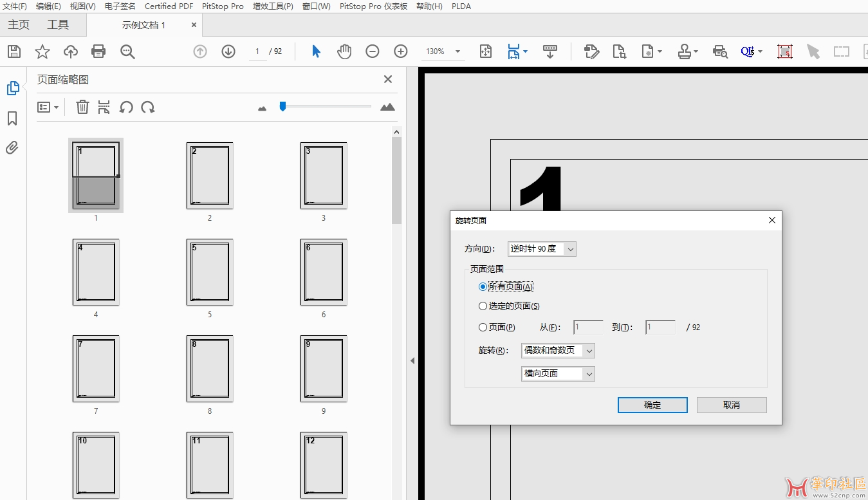This screenshot has width=868, height=500.
Task: Open the Attachments paperclip sidebar icon
Action: (12, 148)
